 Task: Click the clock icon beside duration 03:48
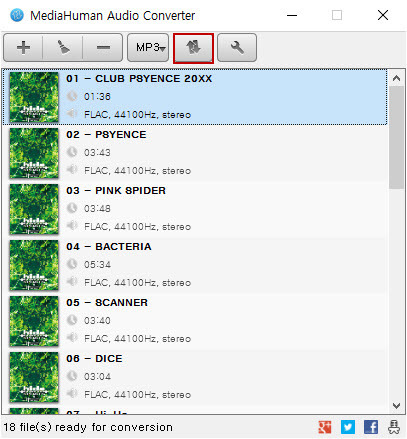[x=72, y=208]
